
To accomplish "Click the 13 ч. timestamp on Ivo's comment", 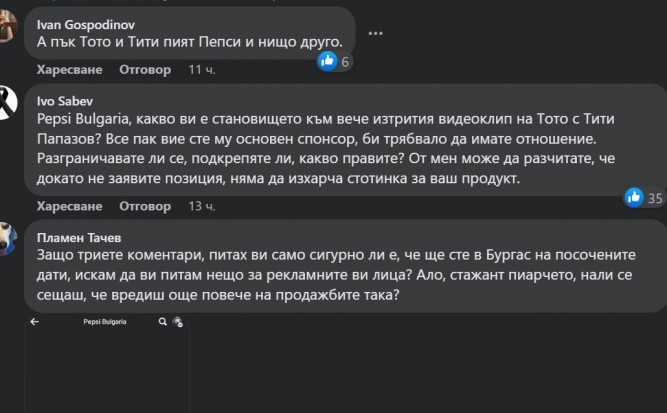I will [x=201, y=206].
